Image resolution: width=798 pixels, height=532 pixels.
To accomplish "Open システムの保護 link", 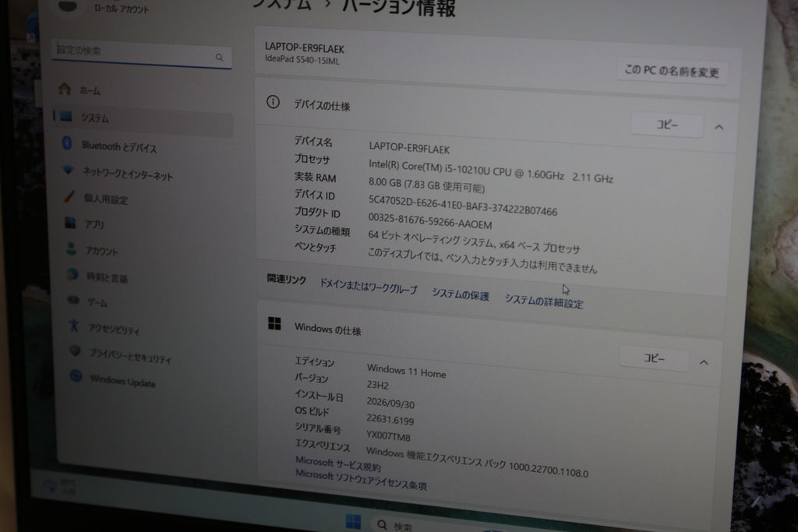I will (x=461, y=294).
